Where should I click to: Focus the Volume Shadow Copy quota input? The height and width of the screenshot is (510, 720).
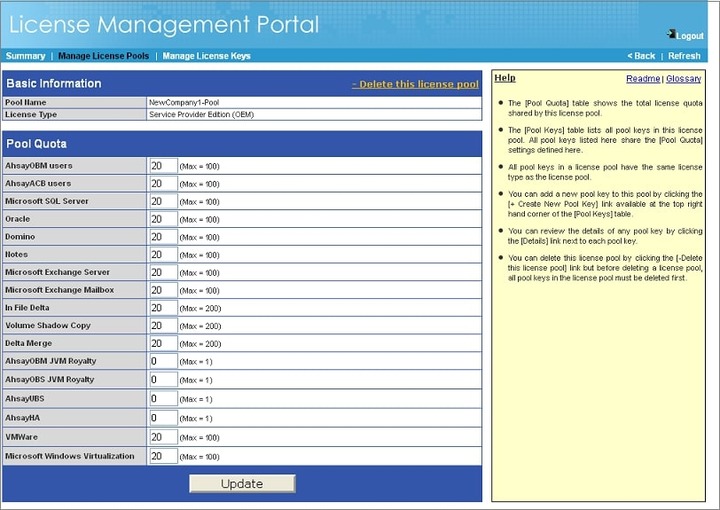tap(163, 326)
